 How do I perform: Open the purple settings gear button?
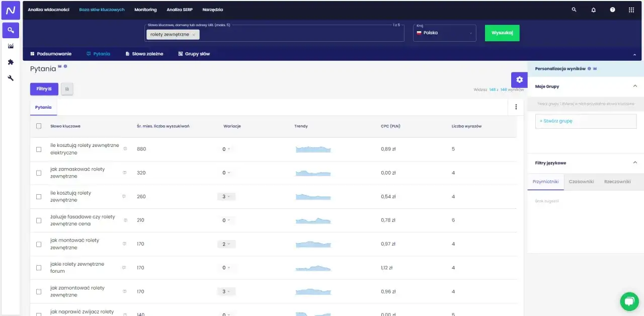[x=519, y=80]
